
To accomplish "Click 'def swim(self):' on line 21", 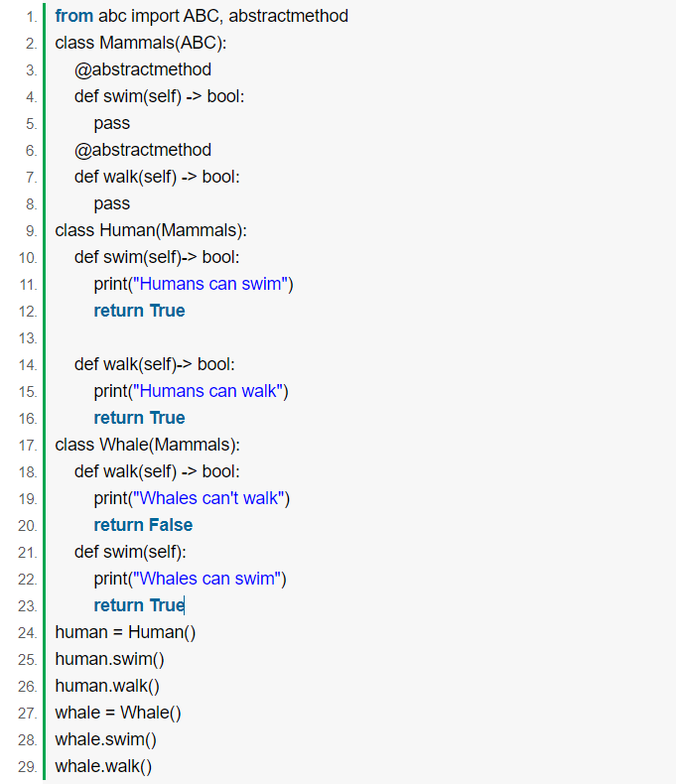I will point(130,552).
